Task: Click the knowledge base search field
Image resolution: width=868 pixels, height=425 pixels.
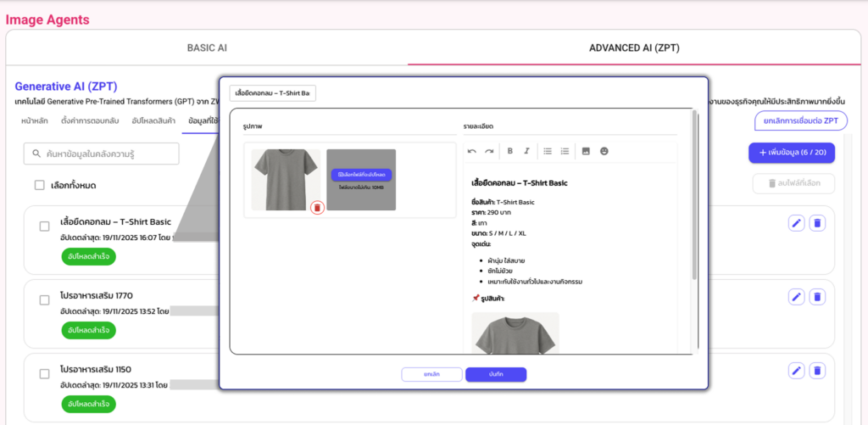Action: click(102, 154)
